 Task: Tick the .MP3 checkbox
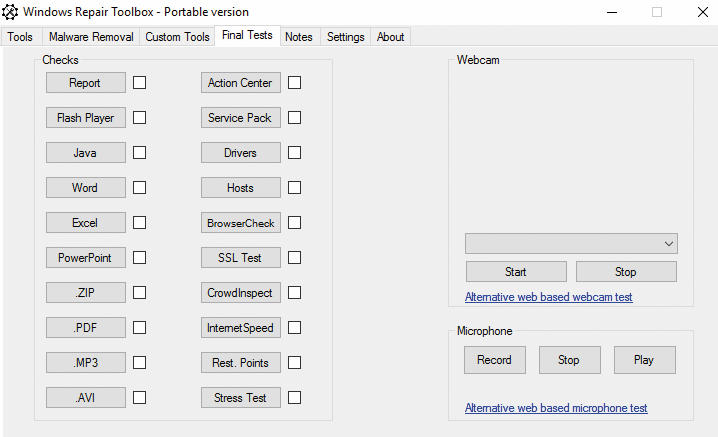pos(140,363)
